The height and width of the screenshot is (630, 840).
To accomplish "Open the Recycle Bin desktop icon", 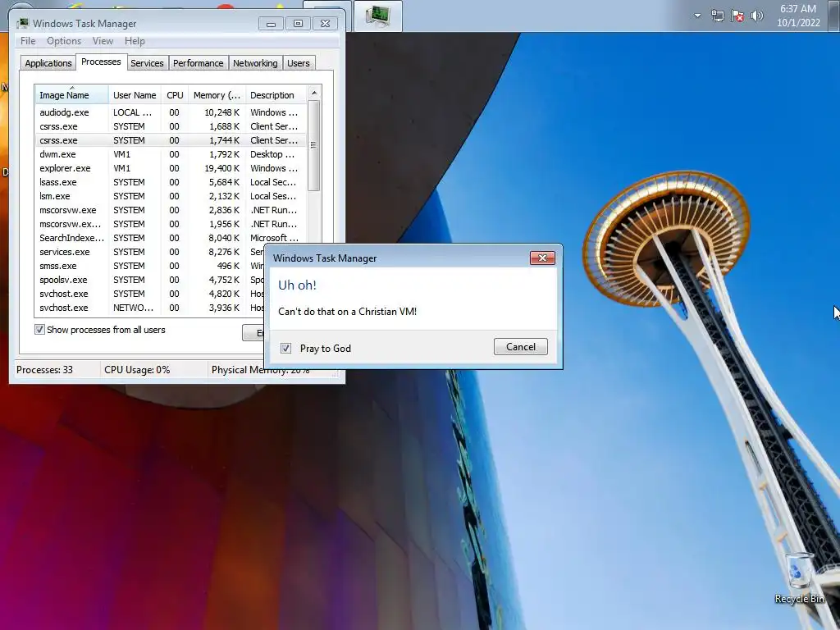I will pos(799,578).
